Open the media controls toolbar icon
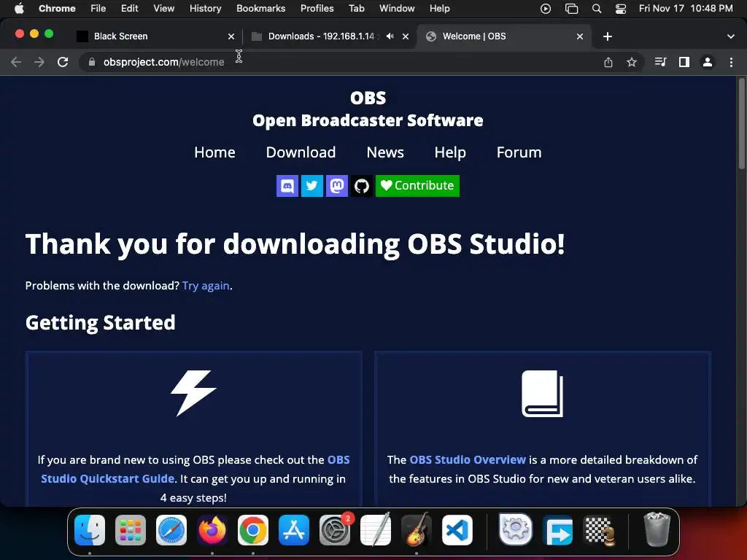The width and height of the screenshot is (747, 560). pos(660,63)
